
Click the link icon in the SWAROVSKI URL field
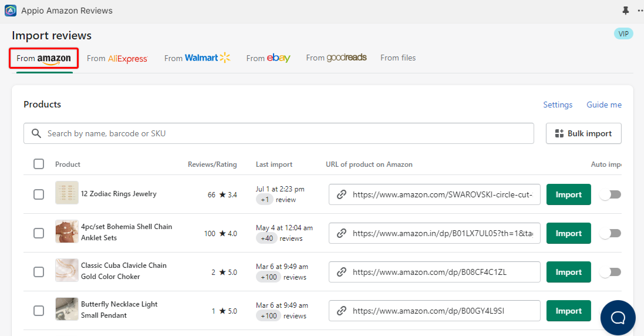[341, 194]
